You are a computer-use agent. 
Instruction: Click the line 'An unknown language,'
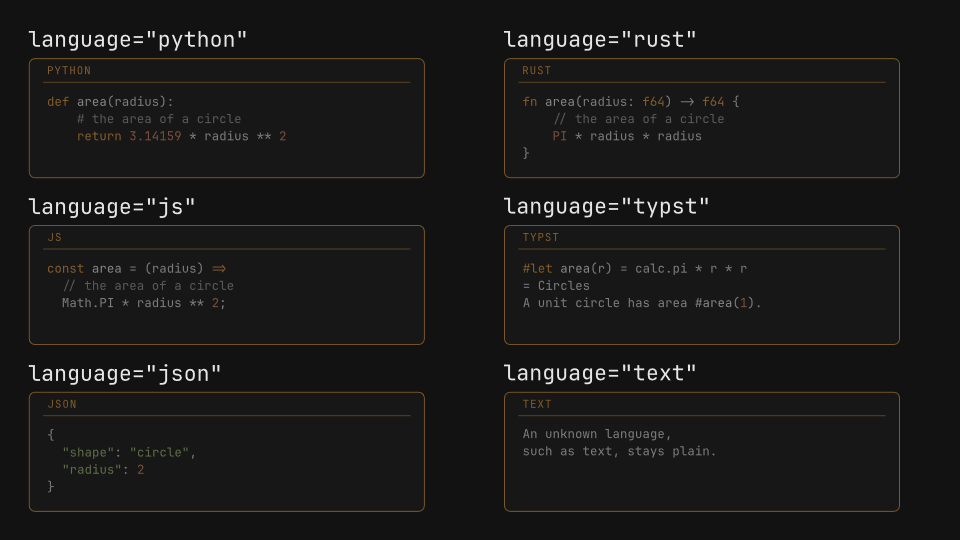597,434
